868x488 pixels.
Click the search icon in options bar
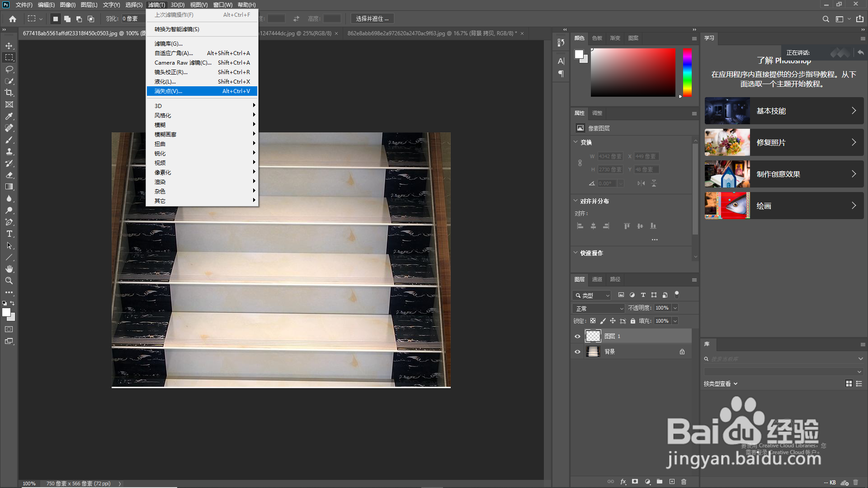click(826, 19)
